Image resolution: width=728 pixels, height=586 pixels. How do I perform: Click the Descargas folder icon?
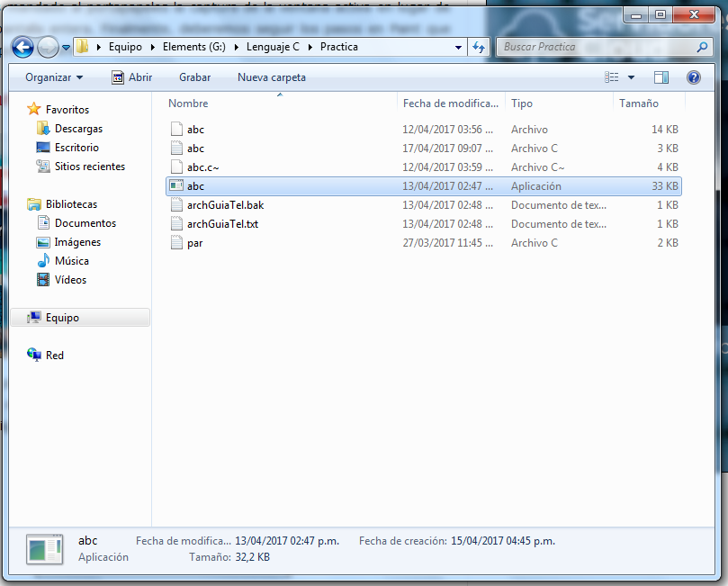[x=42, y=129]
